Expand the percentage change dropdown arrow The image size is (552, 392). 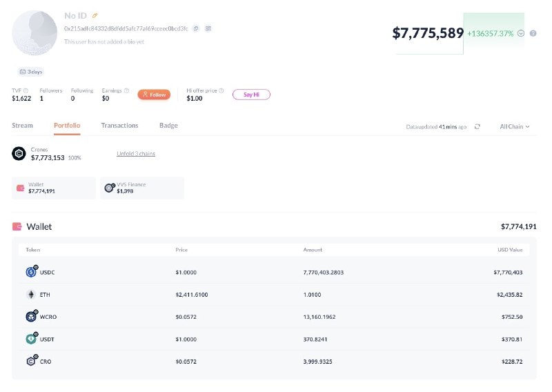point(521,33)
